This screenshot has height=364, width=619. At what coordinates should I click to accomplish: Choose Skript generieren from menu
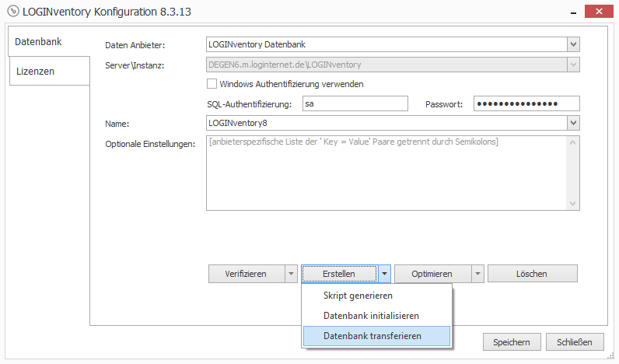(x=376, y=296)
